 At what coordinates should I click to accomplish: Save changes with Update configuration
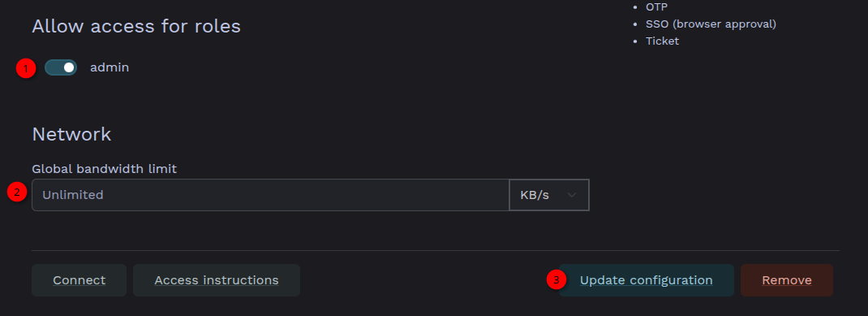click(646, 280)
